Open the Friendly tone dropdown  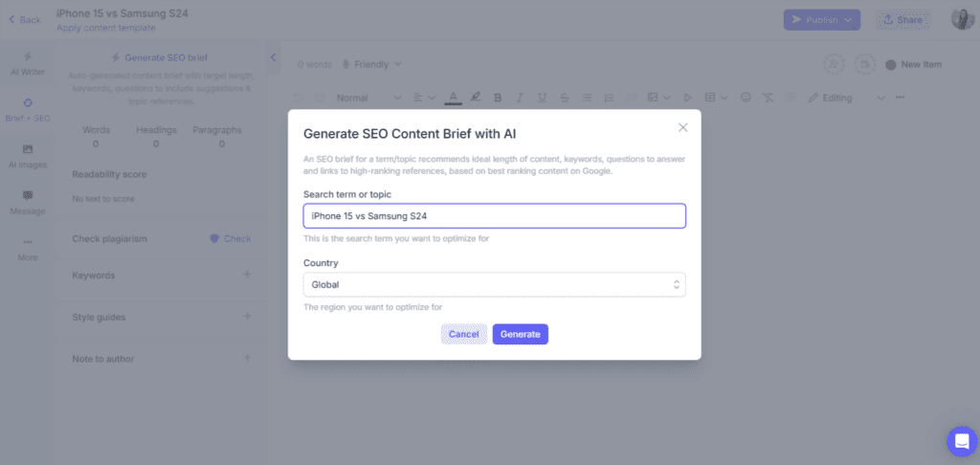click(372, 64)
